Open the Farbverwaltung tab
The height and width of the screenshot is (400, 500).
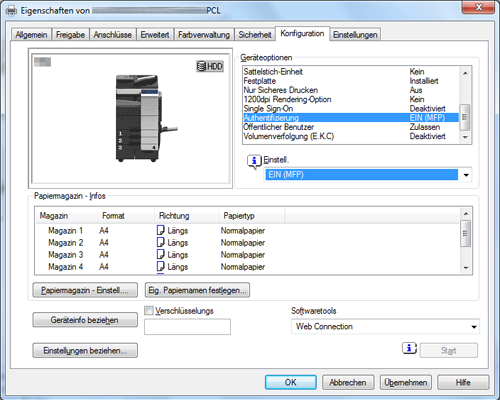pos(204,35)
